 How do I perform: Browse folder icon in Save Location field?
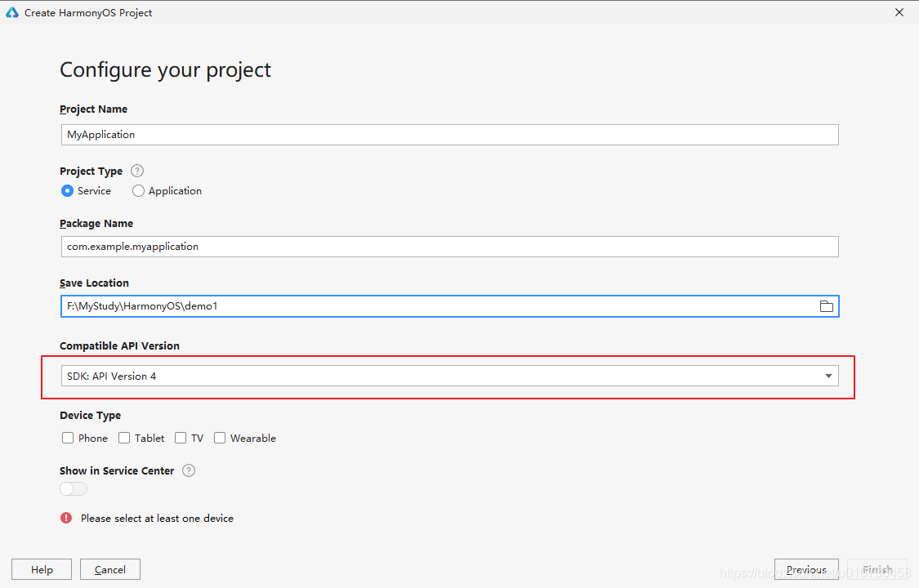click(827, 306)
